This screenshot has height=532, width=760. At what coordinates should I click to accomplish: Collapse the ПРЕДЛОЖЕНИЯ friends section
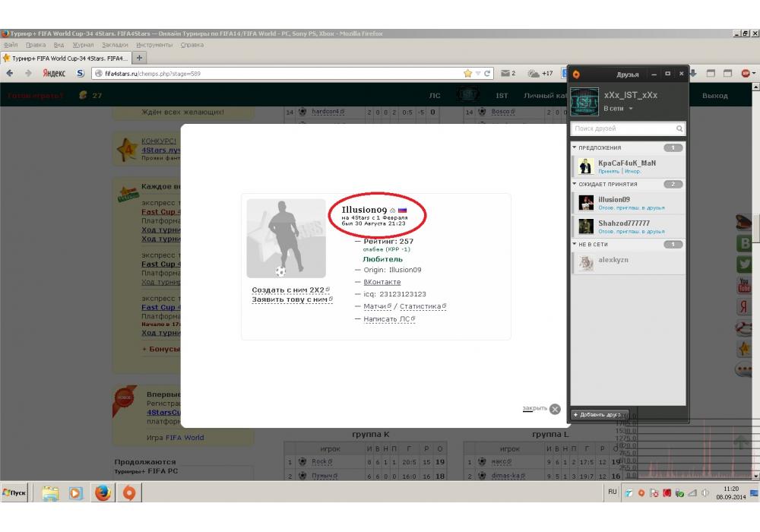click(575, 147)
